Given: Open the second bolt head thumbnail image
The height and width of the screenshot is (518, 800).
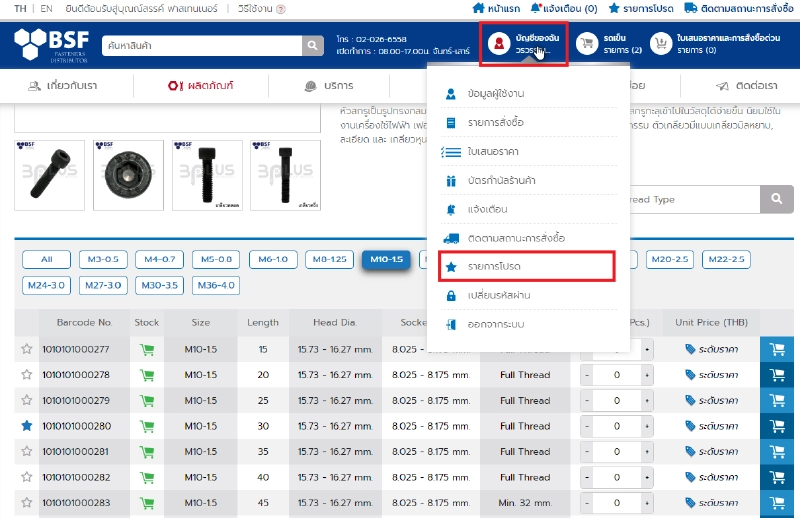Looking at the screenshot, I should [x=128, y=175].
